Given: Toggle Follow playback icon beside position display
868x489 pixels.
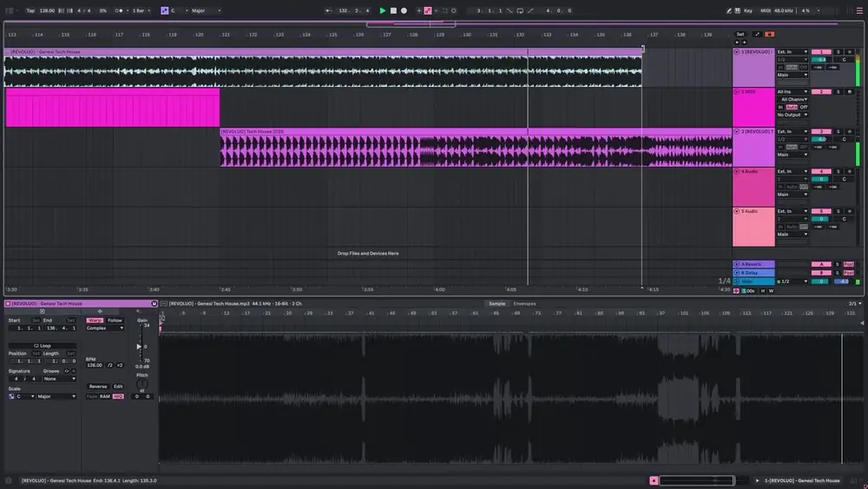Looking at the screenshot, I should point(328,10).
